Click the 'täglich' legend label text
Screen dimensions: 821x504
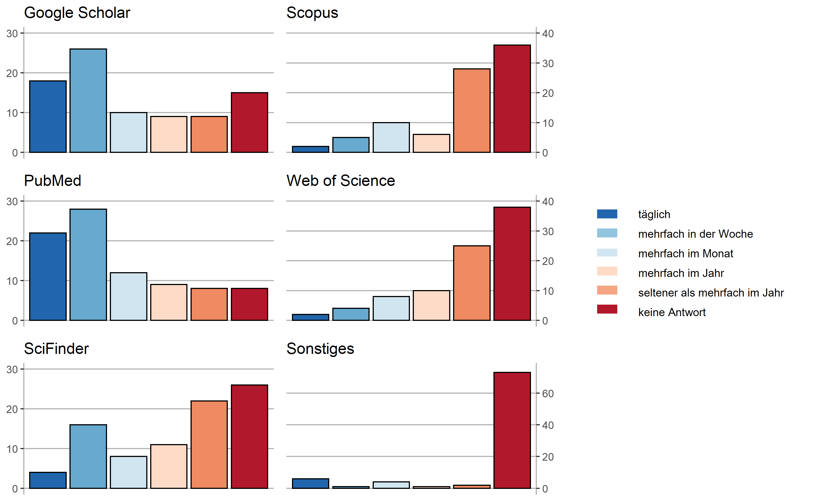[654, 214]
